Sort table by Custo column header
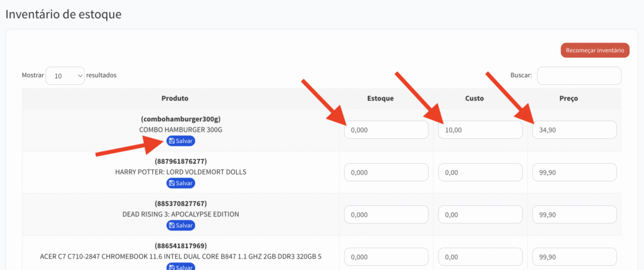Viewport: 644px width, 270px height. (x=474, y=99)
